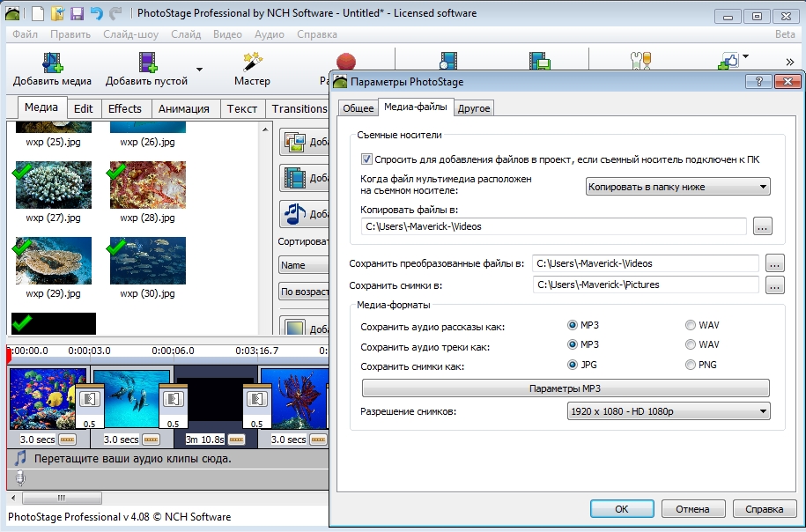
Task: Click the wrench options toolbar icon
Action: (x=640, y=61)
